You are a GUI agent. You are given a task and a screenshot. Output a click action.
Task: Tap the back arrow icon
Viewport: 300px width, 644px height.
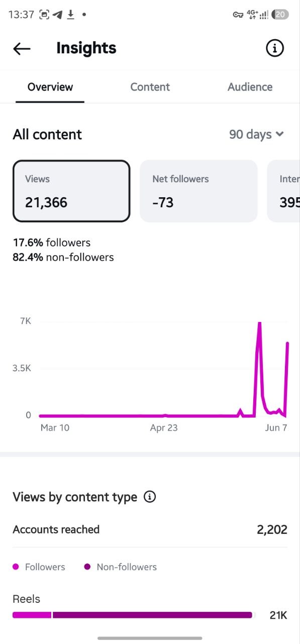point(22,48)
